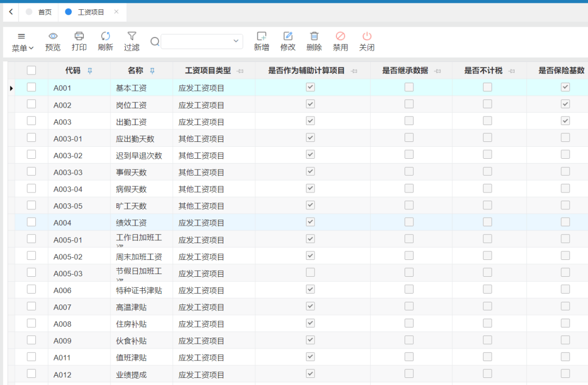The height and width of the screenshot is (385, 588).
Task: Tick the select-all checkbox in header
Action: tap(32, 70)
